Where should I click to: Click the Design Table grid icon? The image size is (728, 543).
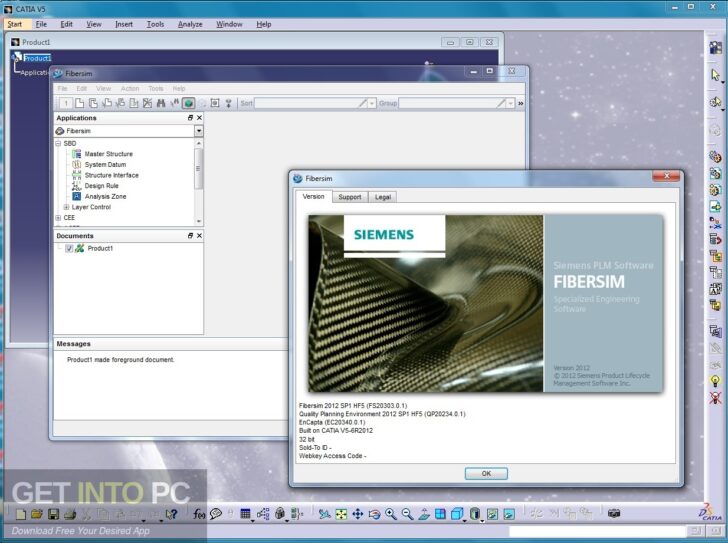[x=245, y=514]
